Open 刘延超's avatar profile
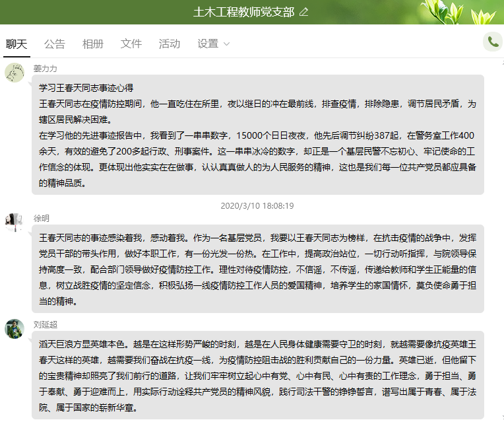 [15, 329]
